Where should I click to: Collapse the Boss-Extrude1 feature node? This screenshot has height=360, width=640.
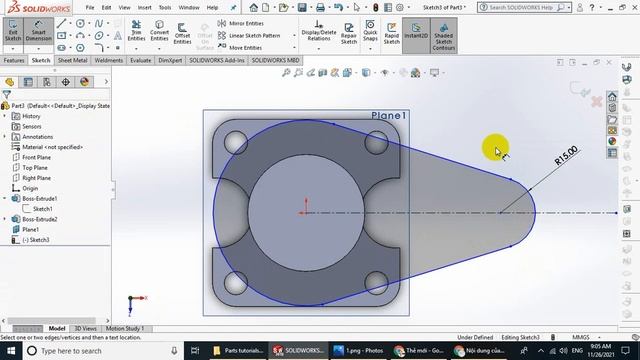5,198
